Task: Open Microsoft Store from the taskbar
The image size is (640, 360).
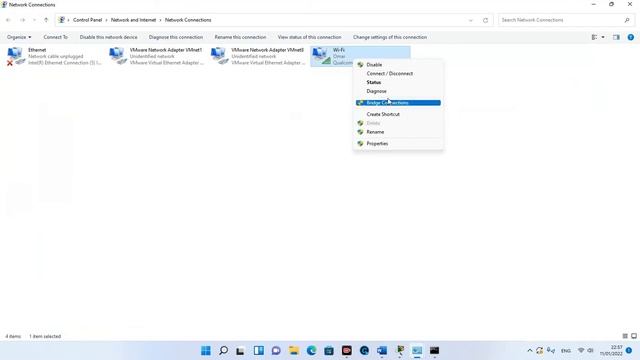Action: pos(329,351)
